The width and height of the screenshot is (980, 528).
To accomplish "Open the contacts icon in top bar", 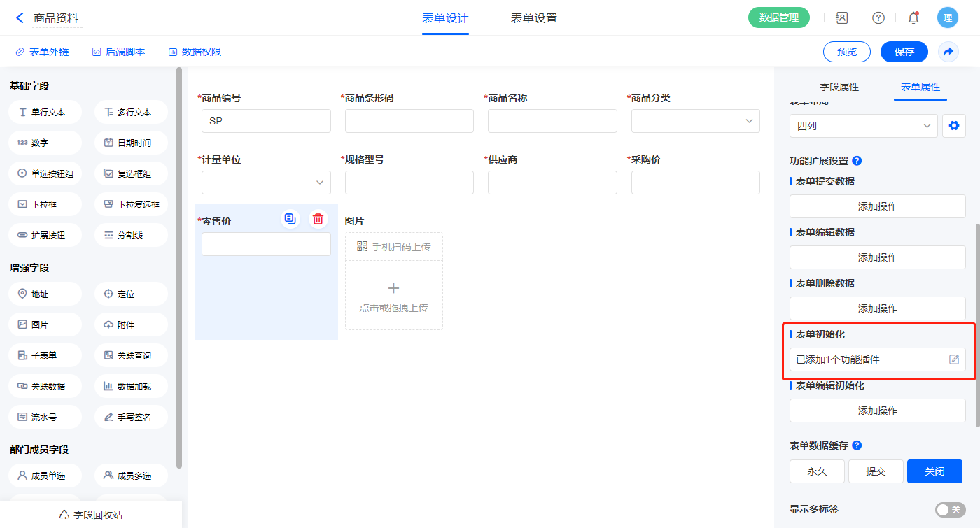I will point(842,18).
